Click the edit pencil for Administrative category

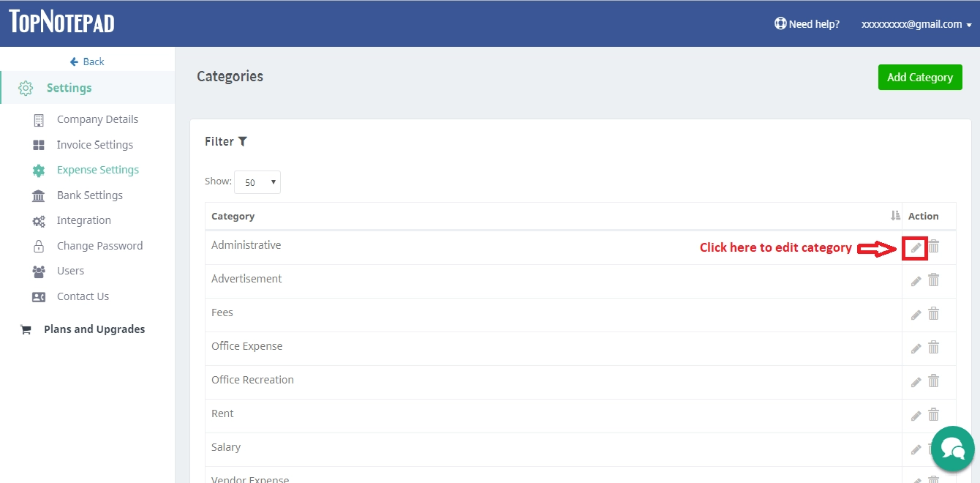point(916,248)
